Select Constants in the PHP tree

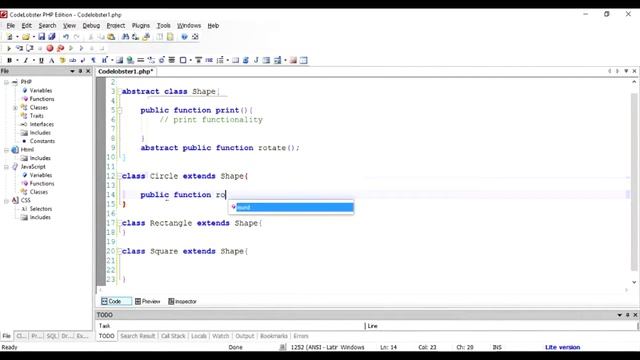tap(42, 141)
